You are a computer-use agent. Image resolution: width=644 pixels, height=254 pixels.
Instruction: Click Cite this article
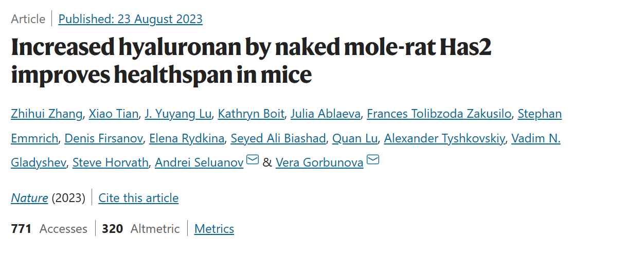point(138,198)
